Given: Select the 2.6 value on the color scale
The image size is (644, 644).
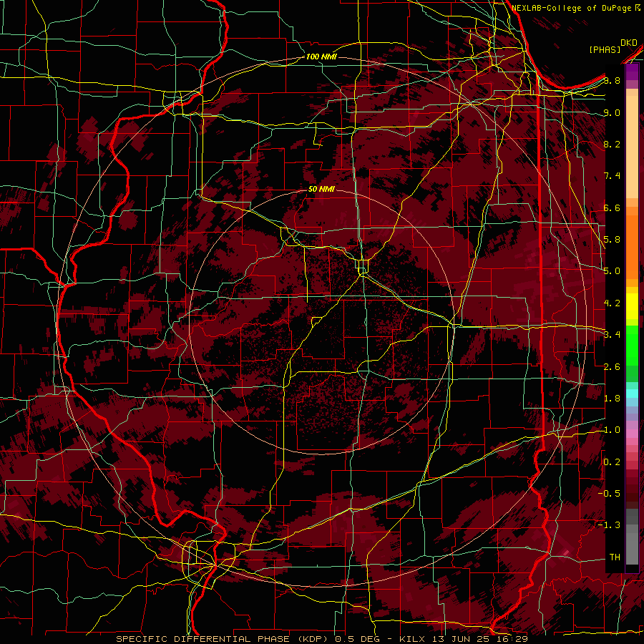Looking at the screenshot, I should 612,367.
